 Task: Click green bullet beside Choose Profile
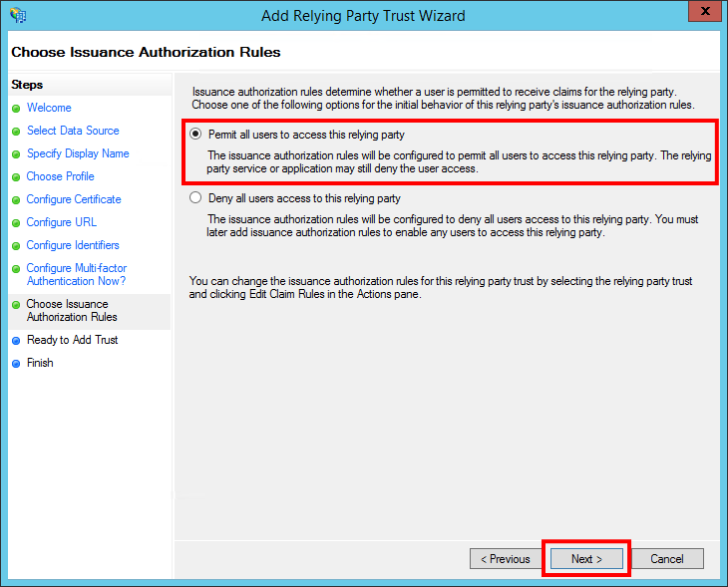16,177
